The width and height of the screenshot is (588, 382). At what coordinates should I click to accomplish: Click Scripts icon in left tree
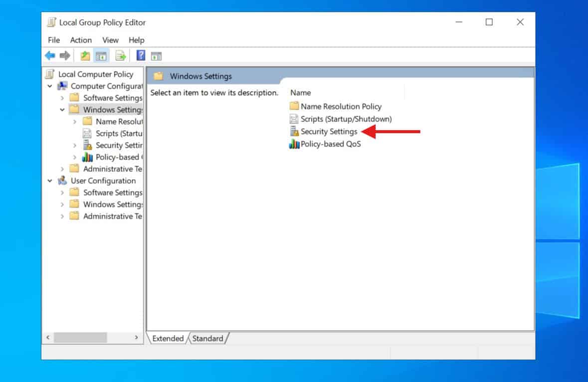pos(87,134)
